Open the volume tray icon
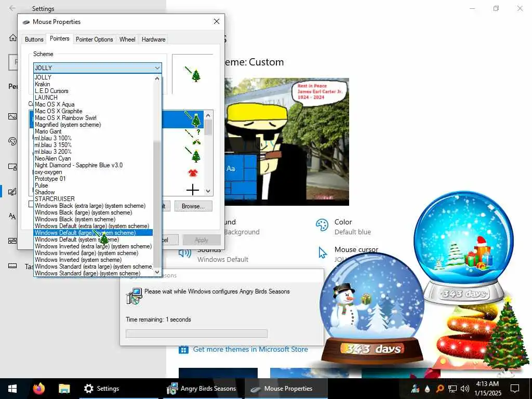 [x=465, y=389]
